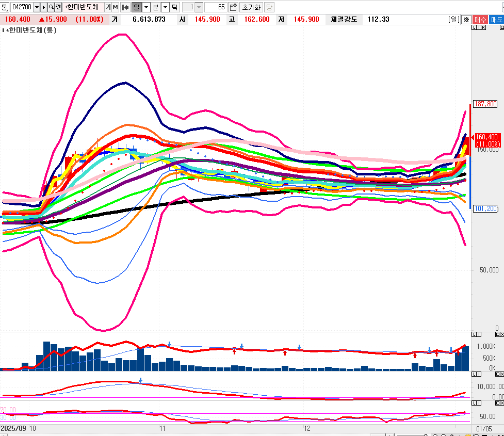Click the bar count field showing 65

[x=216, y=7]
